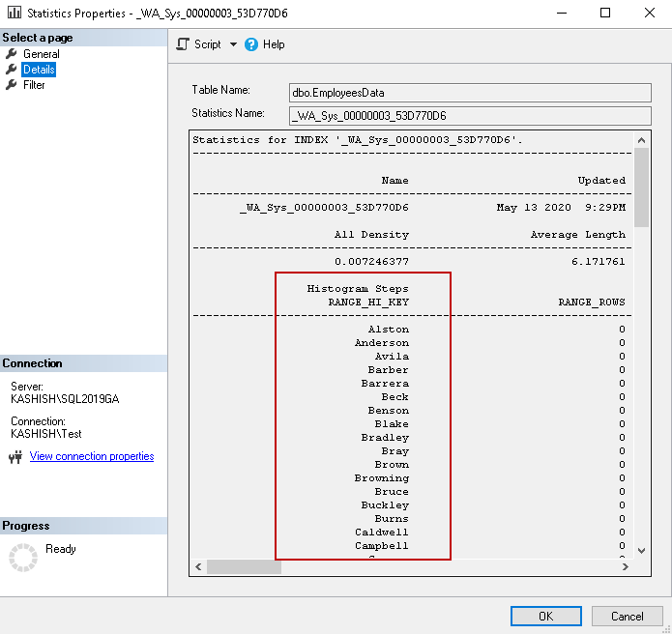Click the 'Alston' histogram row
The image size is (672, 634).
[x=389, y=329]
